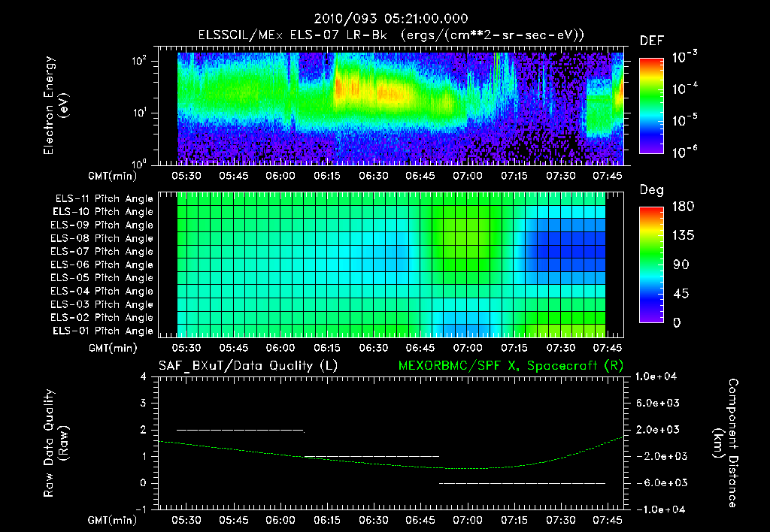Click the DEF color scale bar
770x532 pixels.
(x=651, y=106)
